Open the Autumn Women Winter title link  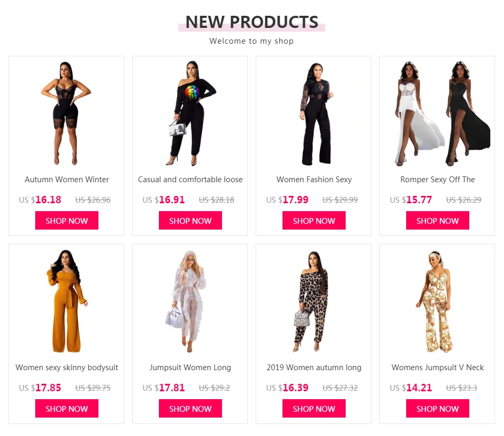tap(67, 180)
